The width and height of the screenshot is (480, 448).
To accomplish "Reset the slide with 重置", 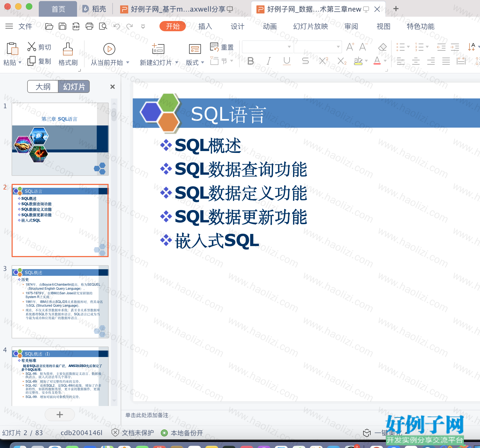I will tap(222, 47).
